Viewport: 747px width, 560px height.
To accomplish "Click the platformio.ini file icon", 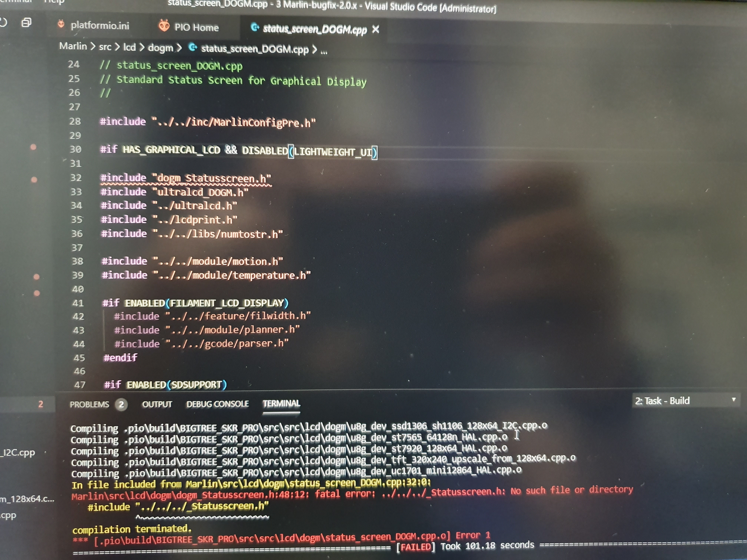I will click(61, 24).
